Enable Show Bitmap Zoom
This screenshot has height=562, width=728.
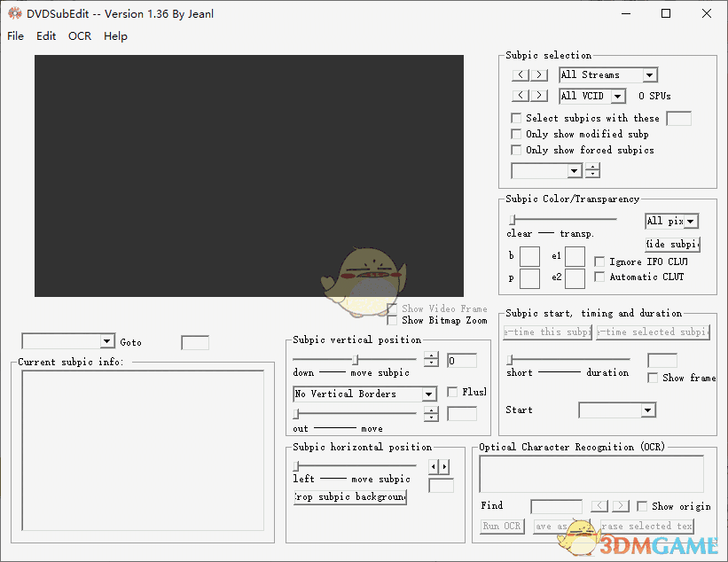point(392,320)
